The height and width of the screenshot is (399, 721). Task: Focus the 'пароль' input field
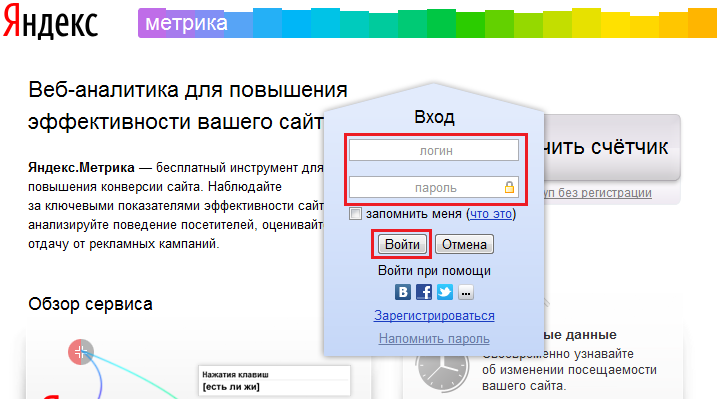pyautogui.click(x=434, y=187)
